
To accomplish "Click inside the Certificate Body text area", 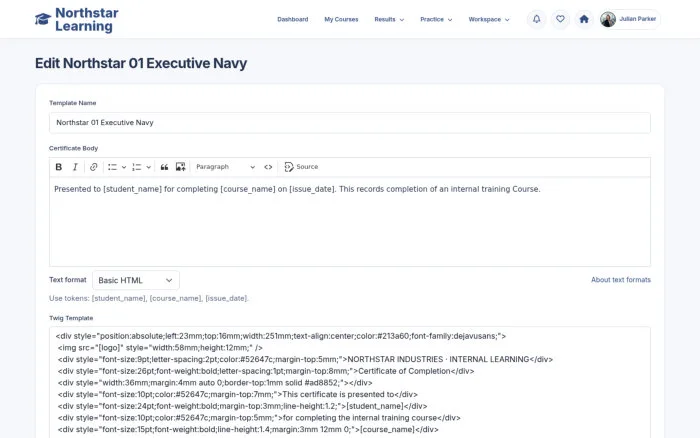I will 350,222.
